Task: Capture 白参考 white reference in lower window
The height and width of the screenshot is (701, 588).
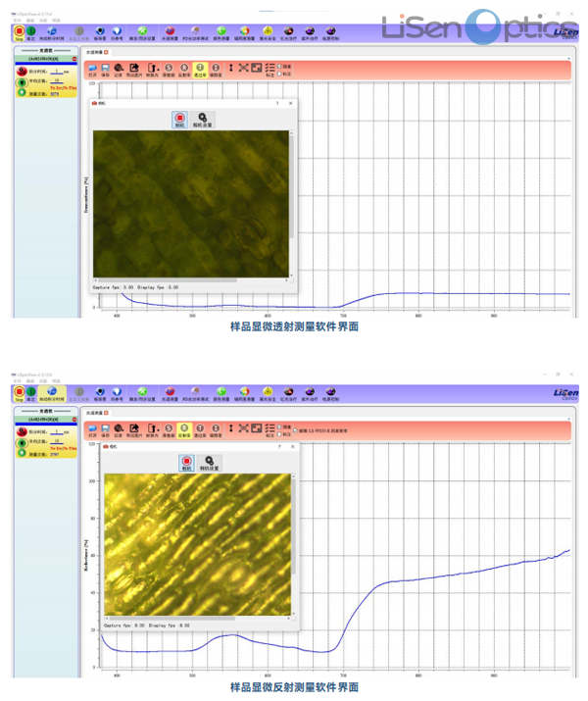Action: click(x=117, y=394)
